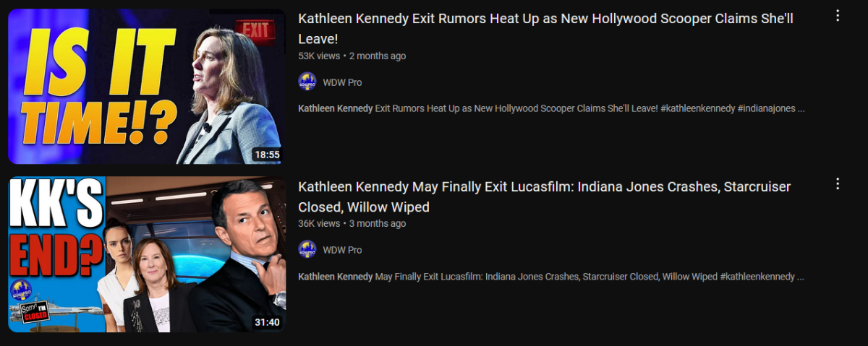Viewport: 868px width, 346px height.
Task: Click the WDW Pro avatar under the 36K views video
Action: coord(307,249)
